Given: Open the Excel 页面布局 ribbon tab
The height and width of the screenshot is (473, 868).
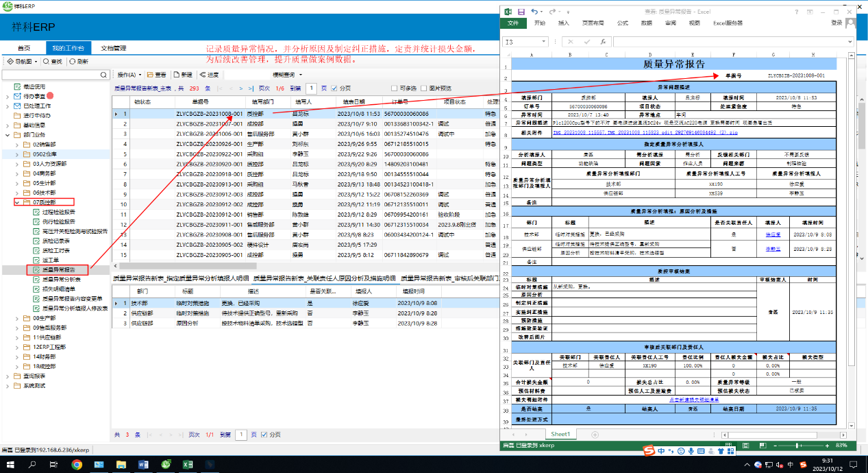Looking at the screenshot, I should [593, 23].
